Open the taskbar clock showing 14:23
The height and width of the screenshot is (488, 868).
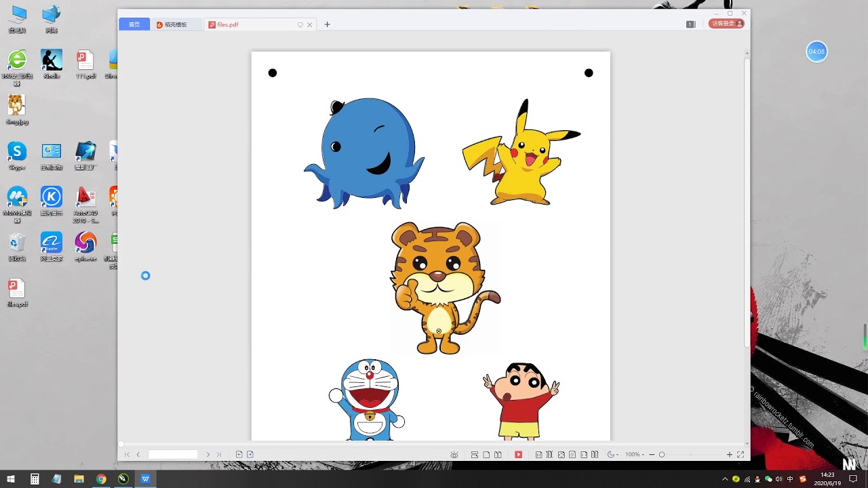828,479
